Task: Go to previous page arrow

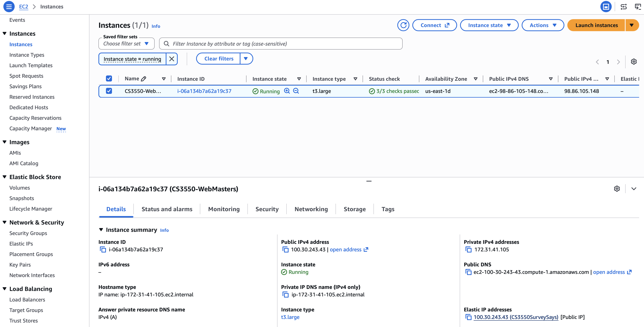Action: [597, 62]
